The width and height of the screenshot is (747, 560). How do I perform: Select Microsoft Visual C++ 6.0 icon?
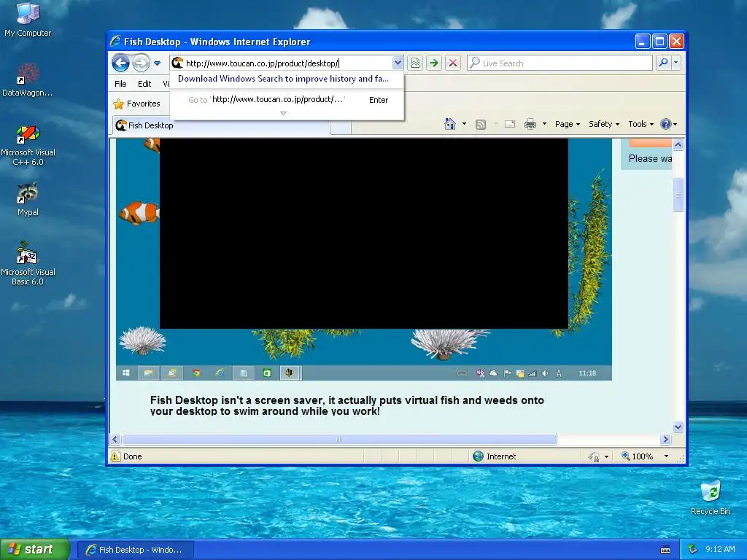tap(28, 145)
